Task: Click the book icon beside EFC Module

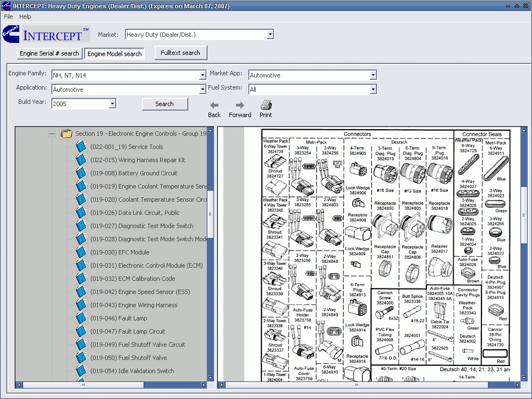Action: [81, 252]
